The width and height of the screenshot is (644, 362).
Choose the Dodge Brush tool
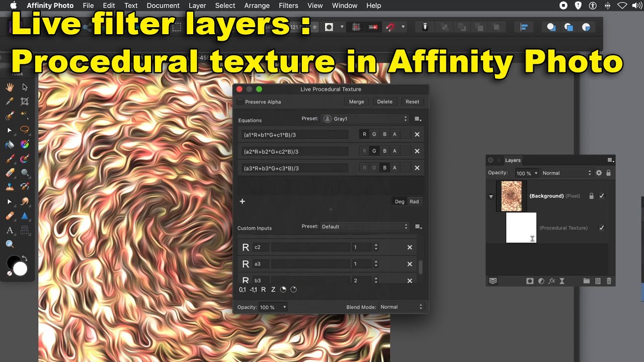point(25,173)
